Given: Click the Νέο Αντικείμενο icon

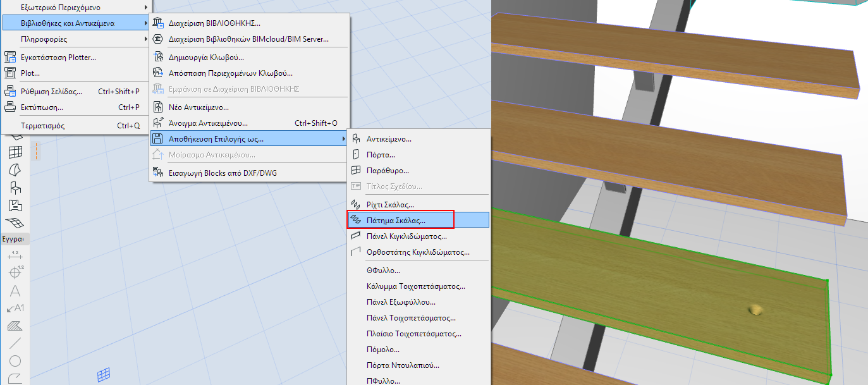Looking at the screenshot, I should [x=159, y=107].
